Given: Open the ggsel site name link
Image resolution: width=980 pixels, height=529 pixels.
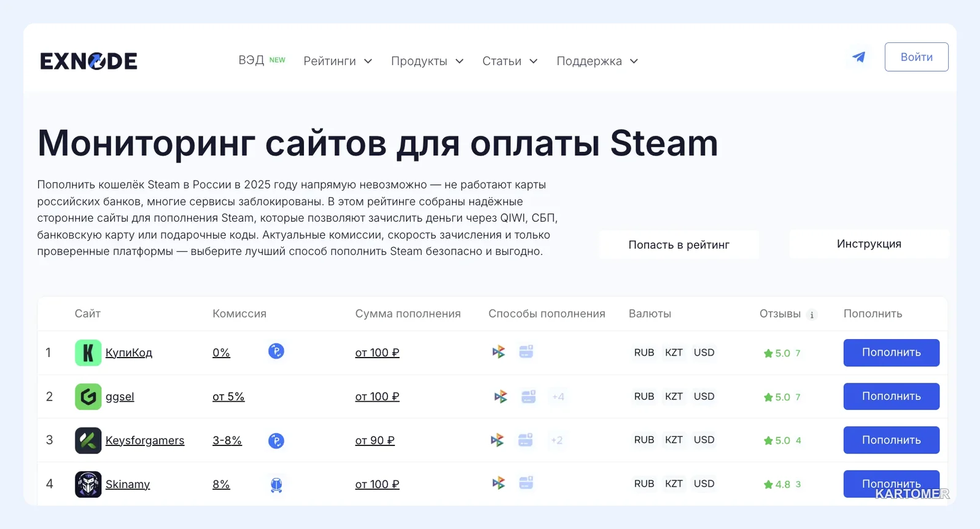Looking at the screenshot, I should pyautogui.click(x=120, y=397).
